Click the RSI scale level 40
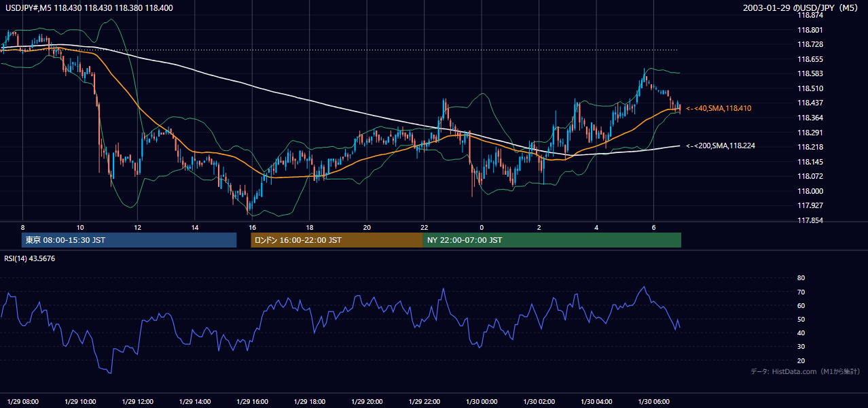The image size is (868, 408). click(801, 333)
